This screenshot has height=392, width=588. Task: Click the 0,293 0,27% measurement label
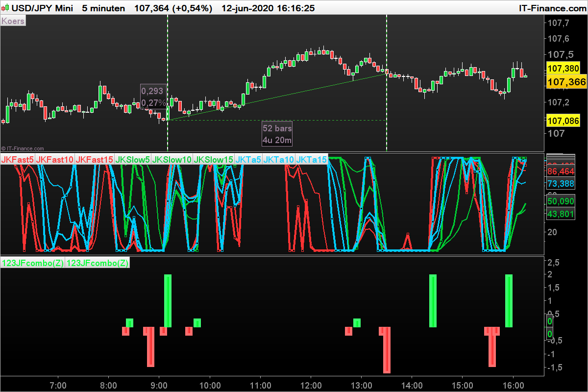[x=154, y=97]
